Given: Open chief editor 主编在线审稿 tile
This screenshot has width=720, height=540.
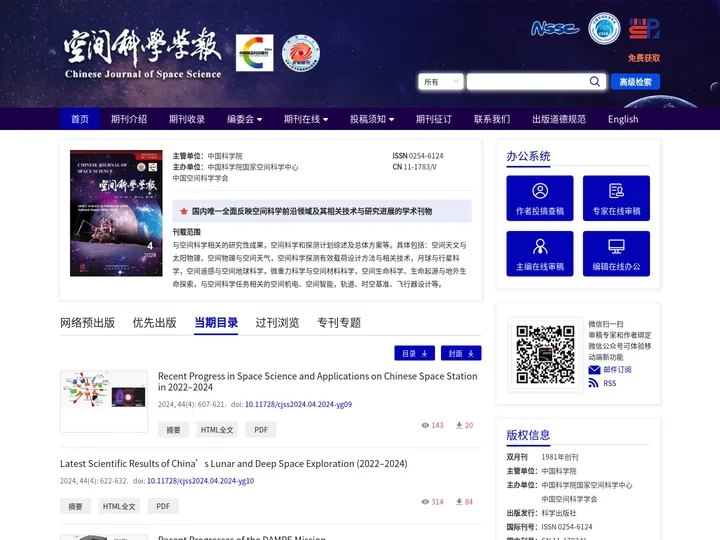Looking at the screenshot, I should click(540, 253).
